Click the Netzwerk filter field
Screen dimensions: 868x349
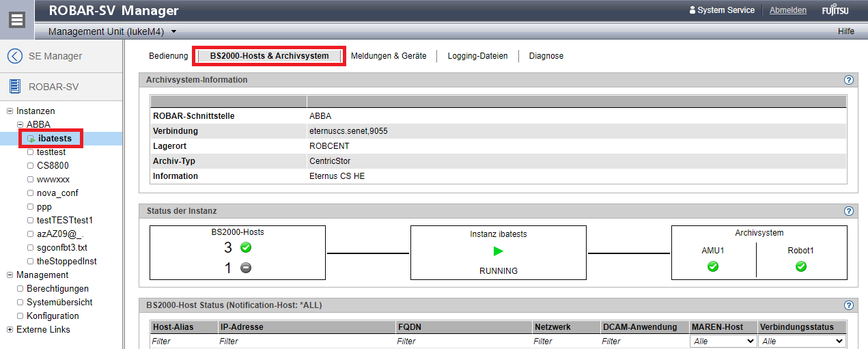point(566,341)
